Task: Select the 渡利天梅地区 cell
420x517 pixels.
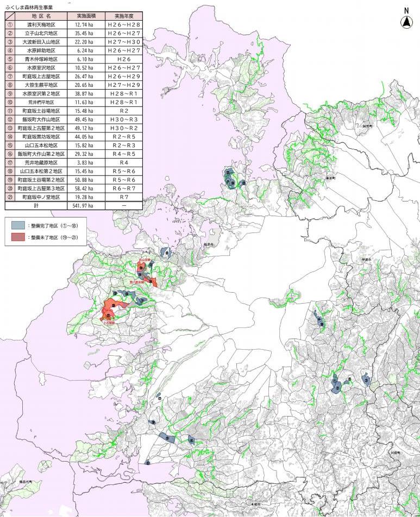Action: (x=41, y=25)
